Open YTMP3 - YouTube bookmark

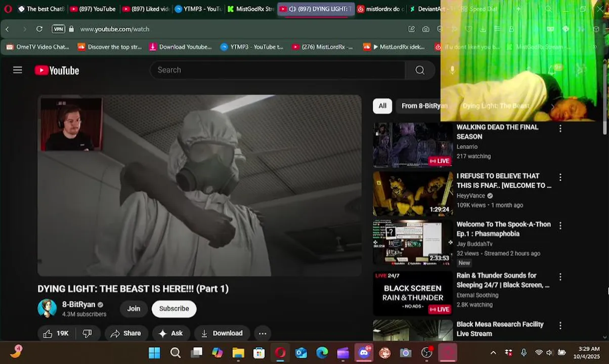pyautogui.click(x=252, y=47)
